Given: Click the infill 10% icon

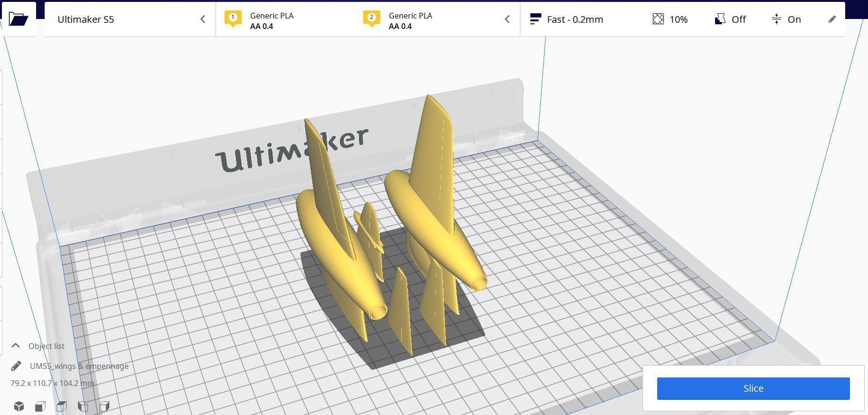Looking at the screenshot, I should coord(658,19).
